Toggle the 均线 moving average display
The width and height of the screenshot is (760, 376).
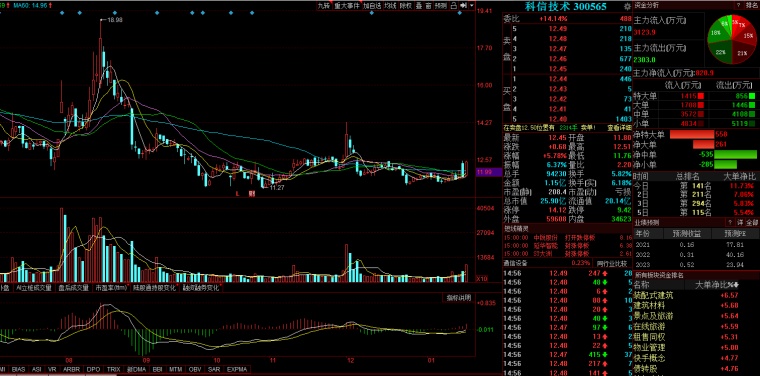tap(390, 6)
